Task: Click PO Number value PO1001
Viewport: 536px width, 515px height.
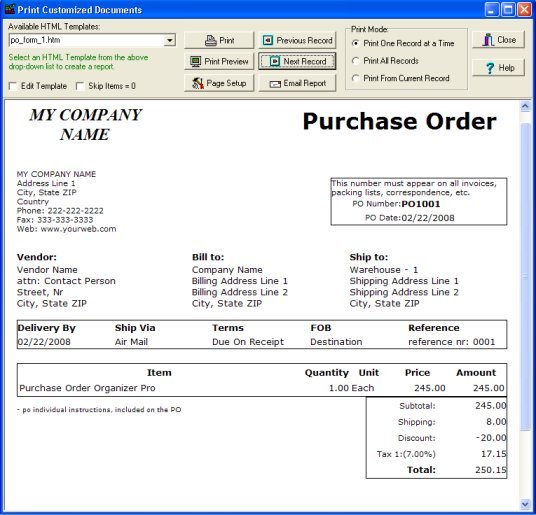Action: [421, 204]
